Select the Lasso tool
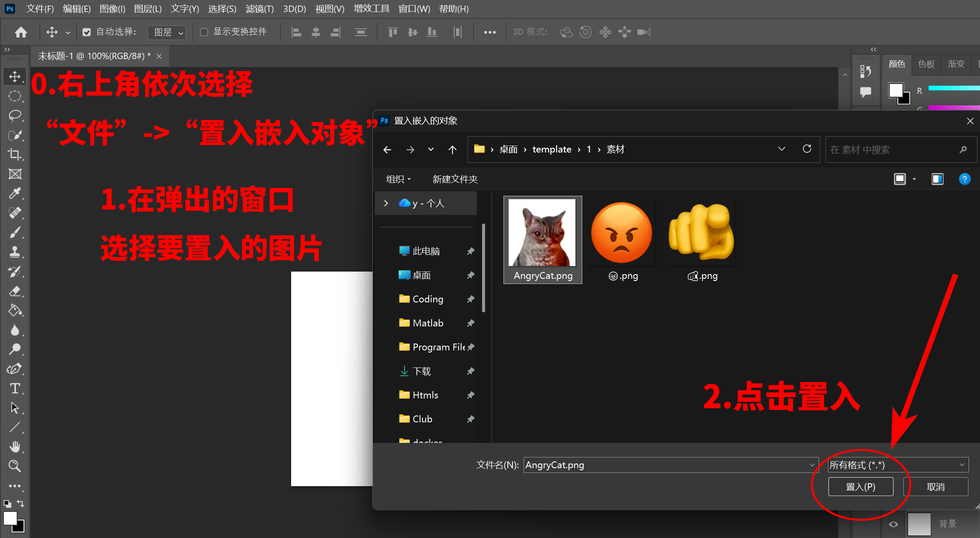 (x=15, y=116)
